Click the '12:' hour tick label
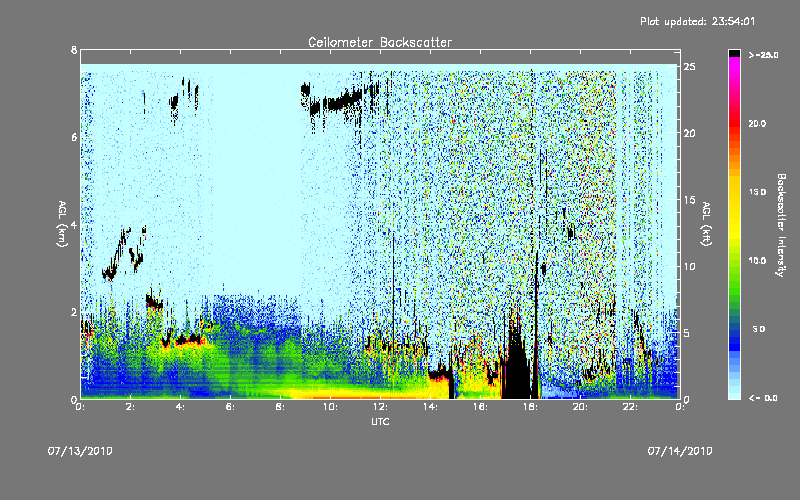800x500 pixels. (380, 407)
